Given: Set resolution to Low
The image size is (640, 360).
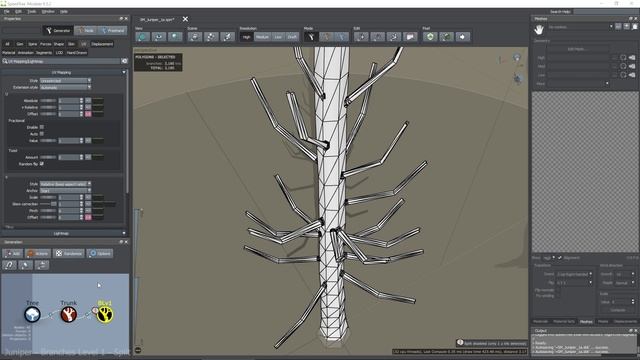Looking at the screenshot, I should tap(278, 37).
